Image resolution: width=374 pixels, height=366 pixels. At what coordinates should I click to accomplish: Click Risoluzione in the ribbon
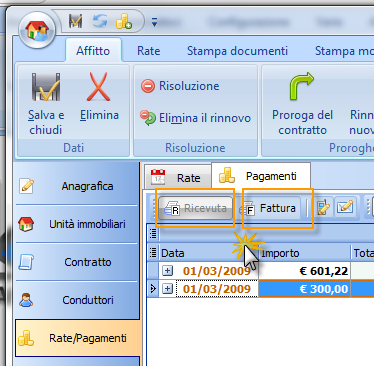180,86
